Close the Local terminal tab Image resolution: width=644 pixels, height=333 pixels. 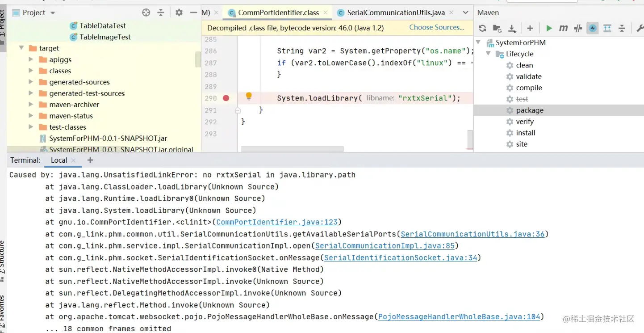click(x=74, y=160)
